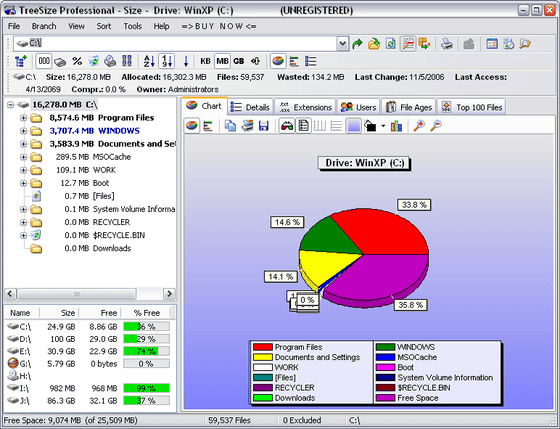Switch to the Extensions tab
The image size is (560, 429).
click(306, 107)
